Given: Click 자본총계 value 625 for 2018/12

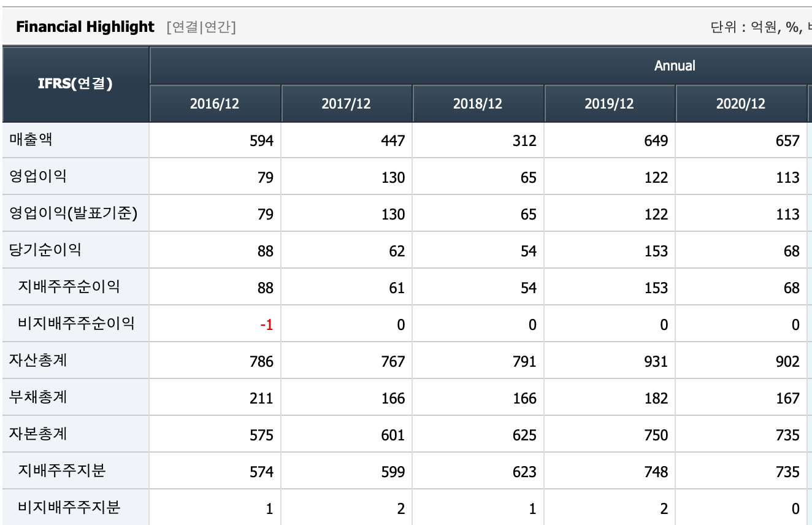Looking at the screenshot, I should coord(524,435).
